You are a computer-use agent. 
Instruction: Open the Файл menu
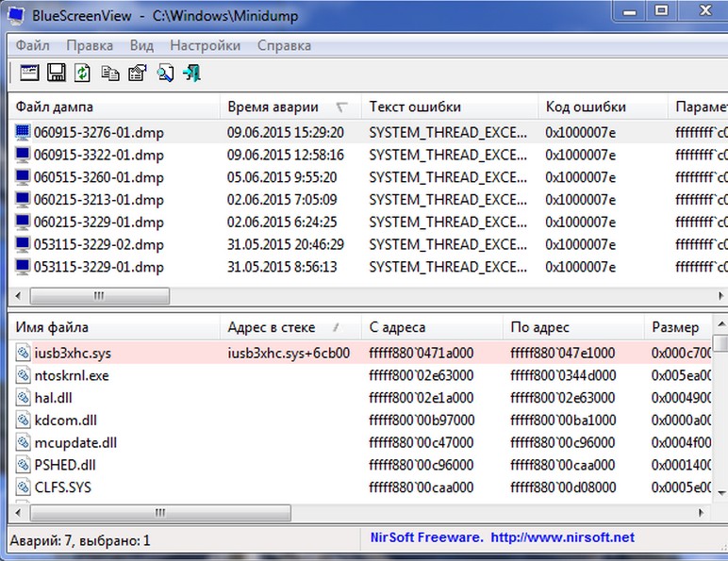coord(33,45)
